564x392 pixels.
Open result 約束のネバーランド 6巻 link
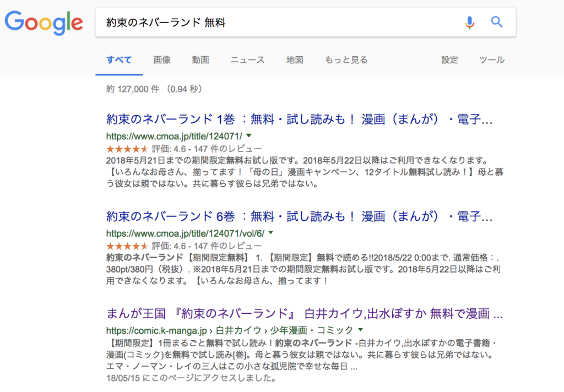[299, 216]
